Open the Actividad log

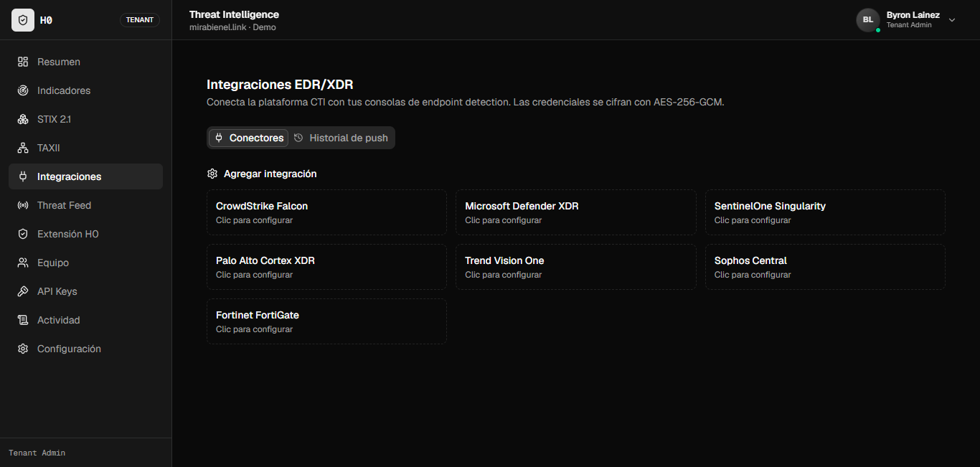click(85, 320)
